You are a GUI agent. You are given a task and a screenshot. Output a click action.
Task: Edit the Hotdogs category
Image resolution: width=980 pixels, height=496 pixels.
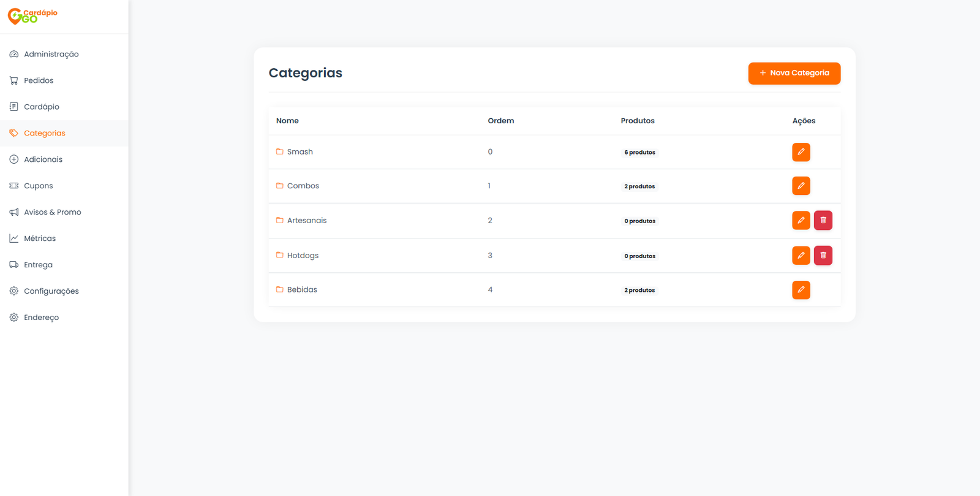(x=801, y=255)
